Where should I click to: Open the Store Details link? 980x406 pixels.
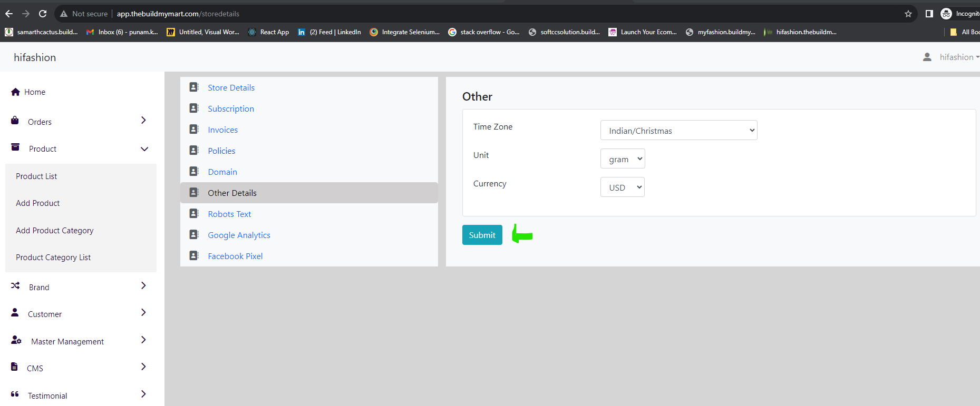click(231, 87)
